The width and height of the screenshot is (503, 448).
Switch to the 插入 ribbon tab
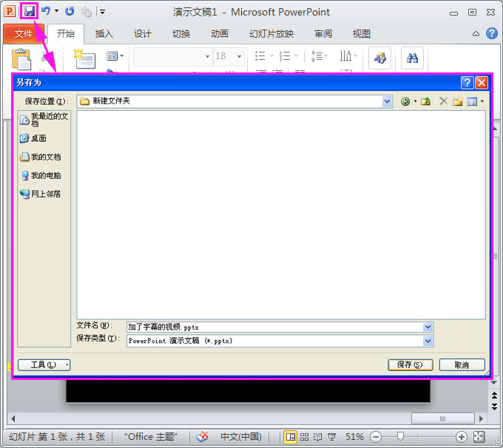104,34
